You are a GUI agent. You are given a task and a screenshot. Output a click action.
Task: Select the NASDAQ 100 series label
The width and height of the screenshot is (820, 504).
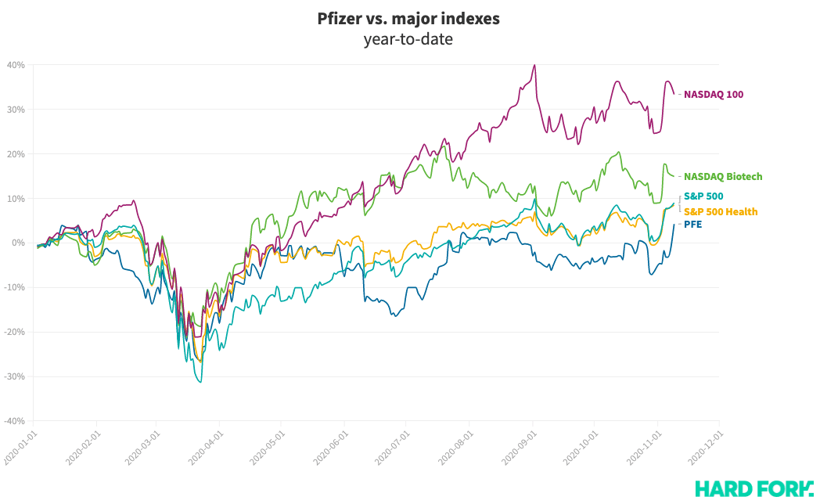714,95
